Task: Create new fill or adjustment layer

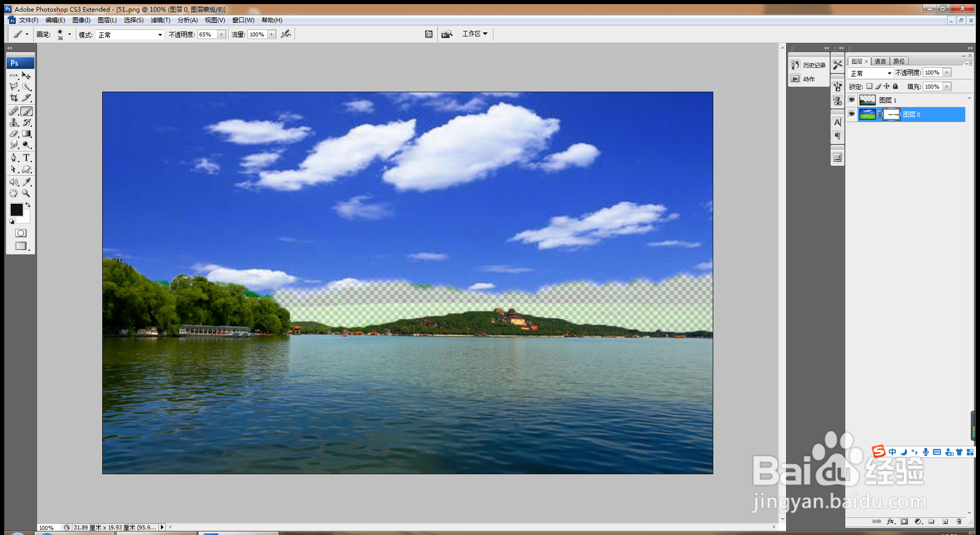Action: (x=918, y=521)
